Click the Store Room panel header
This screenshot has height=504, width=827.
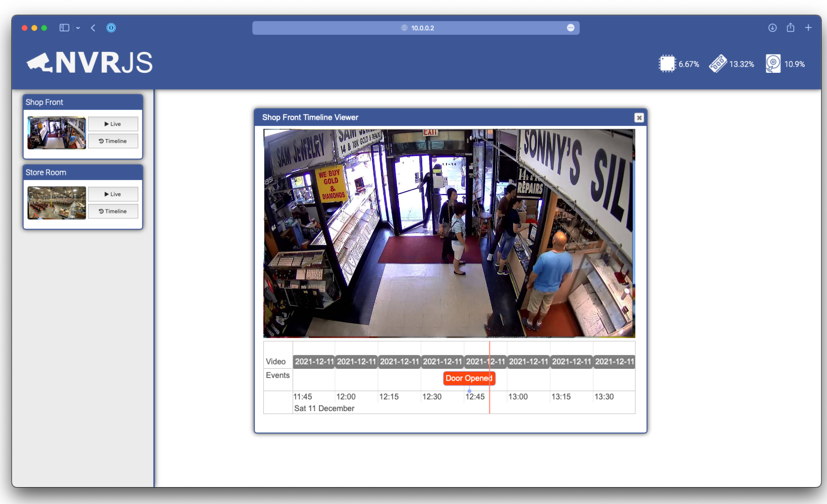83,173
